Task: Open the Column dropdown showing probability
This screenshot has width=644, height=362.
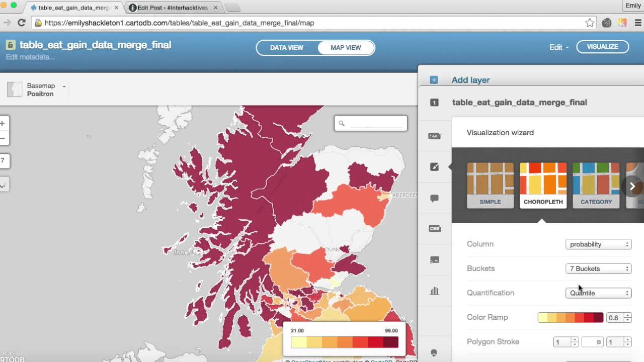Action: [599, 244]
